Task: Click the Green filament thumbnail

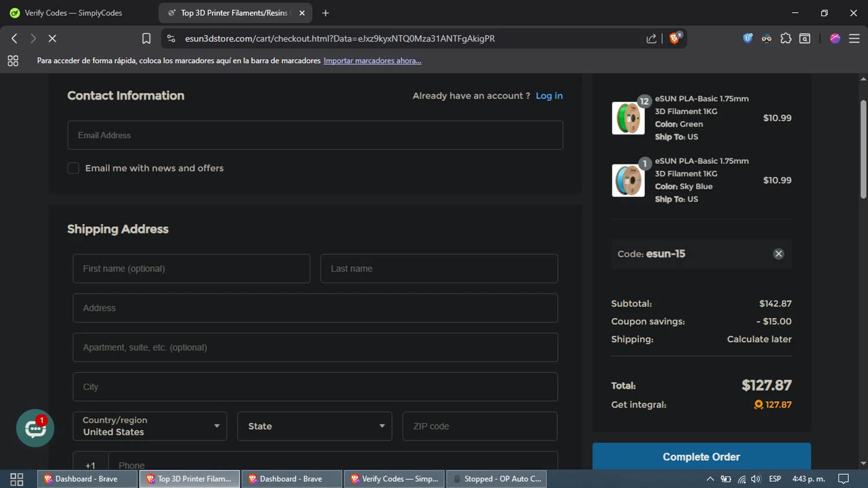Action: pyautogui.click(x=628, y=118)
